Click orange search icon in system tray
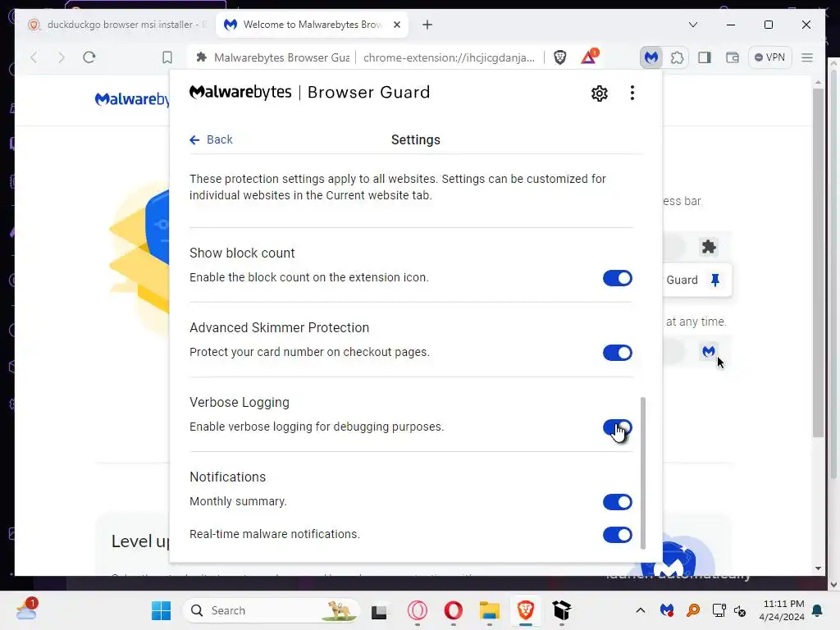The width and height of the screenshot is (840, 630). [692, 610]
